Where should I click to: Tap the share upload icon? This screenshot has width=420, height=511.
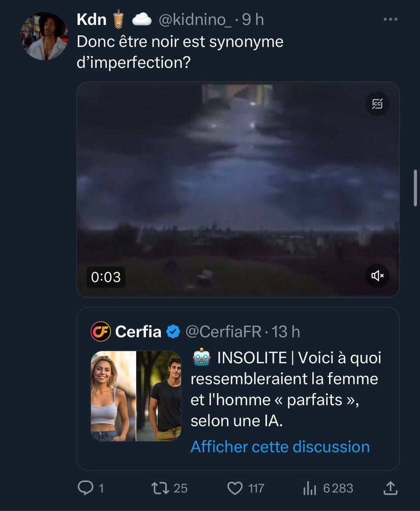click(391, 488)
